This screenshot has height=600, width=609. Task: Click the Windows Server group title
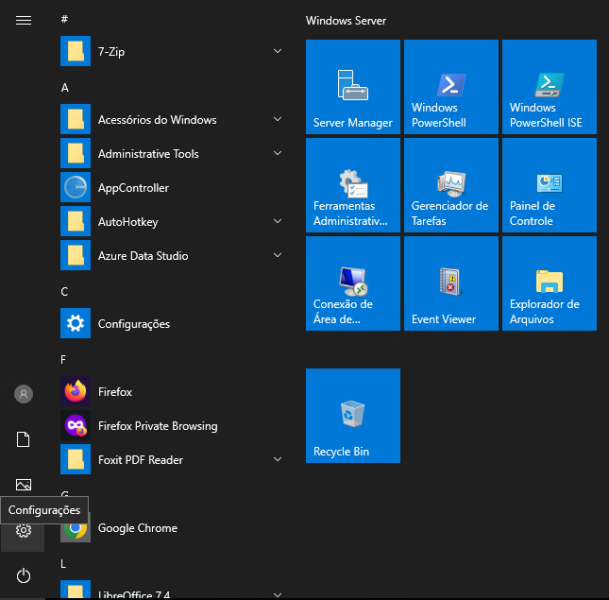[x=346, y=21]
